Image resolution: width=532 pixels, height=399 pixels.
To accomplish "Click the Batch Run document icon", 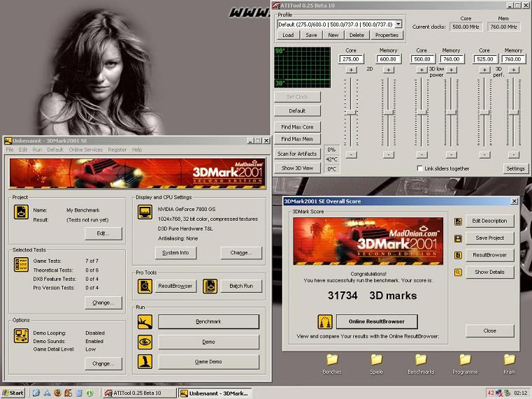I will point(210,286).
